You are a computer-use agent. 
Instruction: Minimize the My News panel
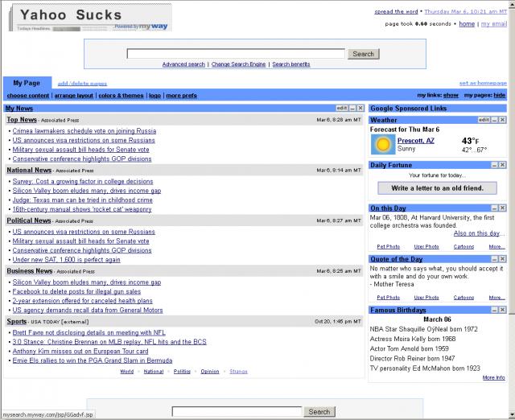(x=353, y=108)
